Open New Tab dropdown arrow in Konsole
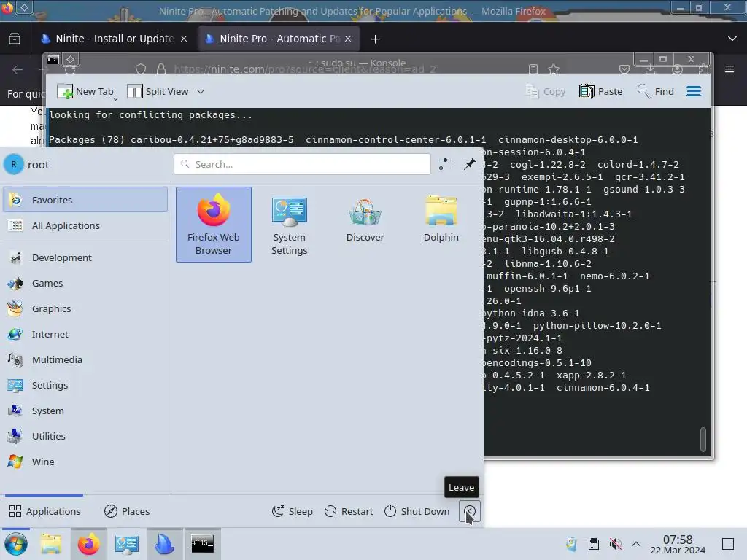Image resolution: width=747 pixels, height=560 pixels. (x=115, y=99)
